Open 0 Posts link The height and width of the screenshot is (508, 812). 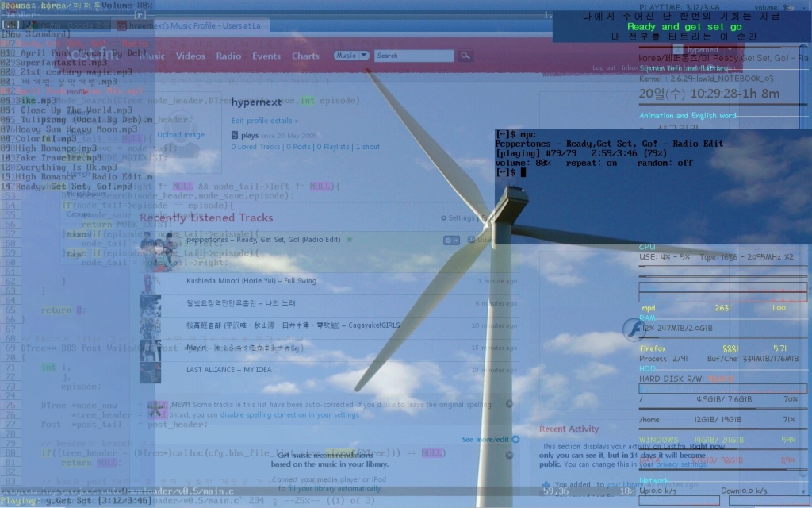click(299, 147)
